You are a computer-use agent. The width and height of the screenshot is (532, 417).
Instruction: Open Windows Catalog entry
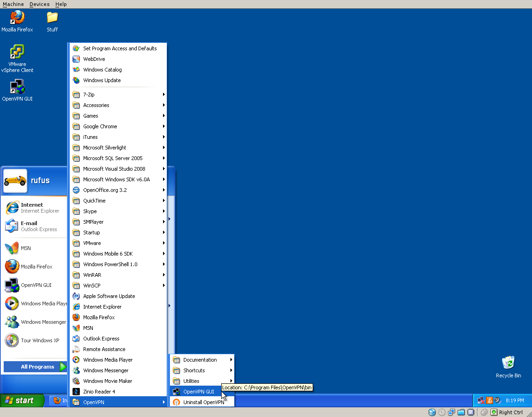point(118,70)
